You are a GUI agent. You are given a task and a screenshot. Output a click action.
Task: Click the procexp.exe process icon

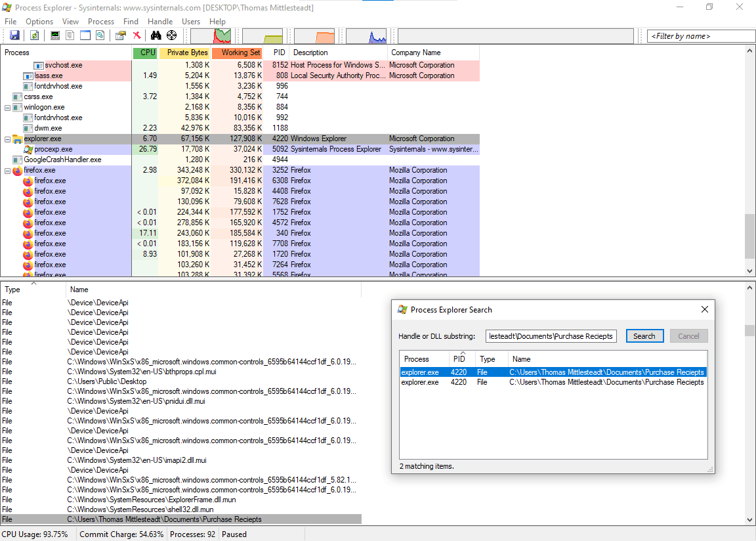(28, 150)
